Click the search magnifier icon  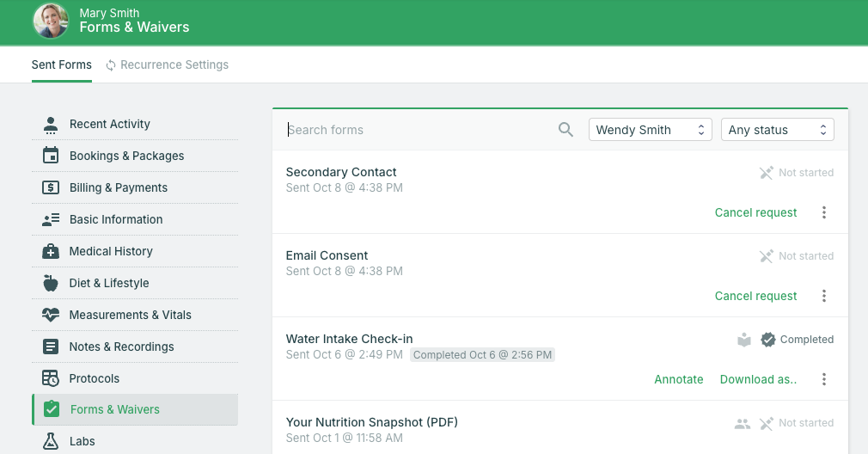click(565, 130)
